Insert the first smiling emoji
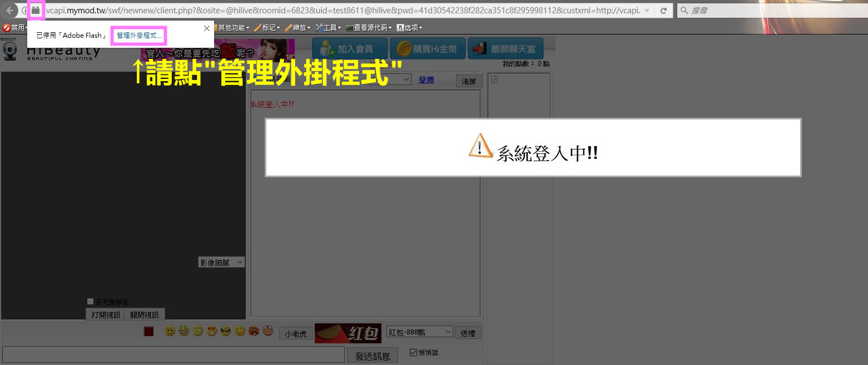The image size is (868, 365). click(170, 332)
